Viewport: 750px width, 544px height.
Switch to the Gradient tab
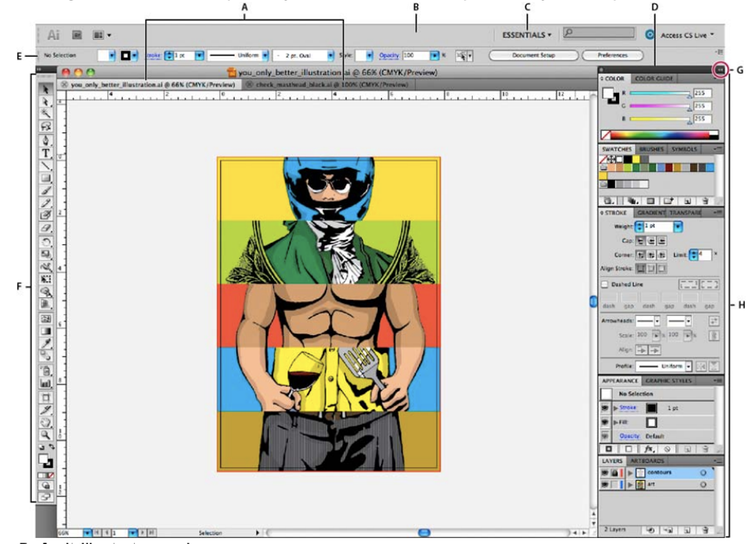point(651,212)
